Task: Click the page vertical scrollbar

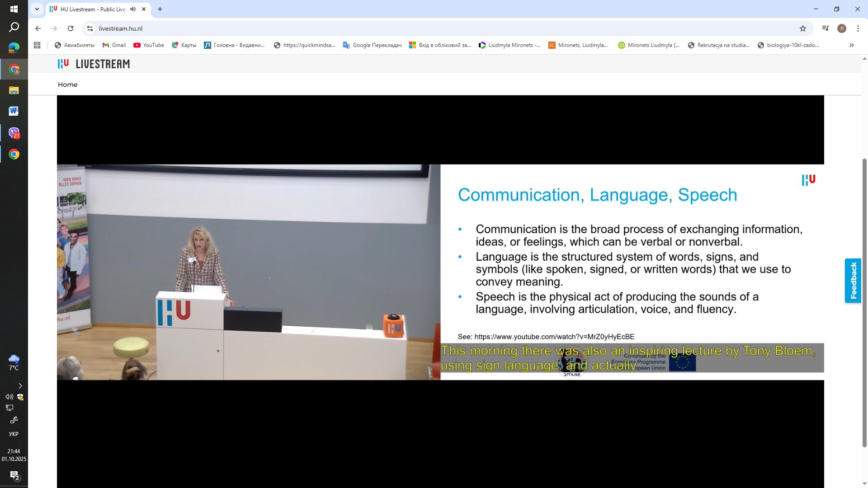Action: (864, 303)
